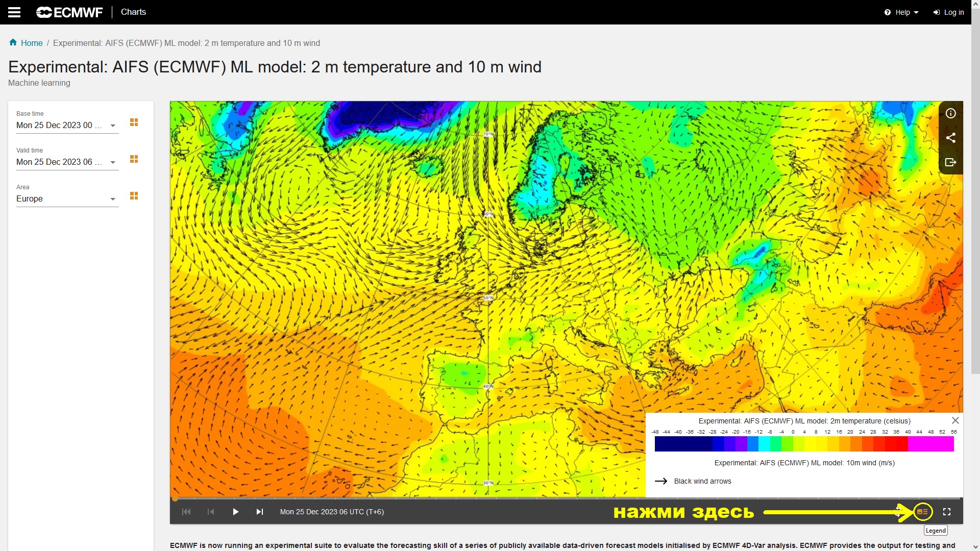
Task: Play the forecast animation
Action: coord(235,512)
